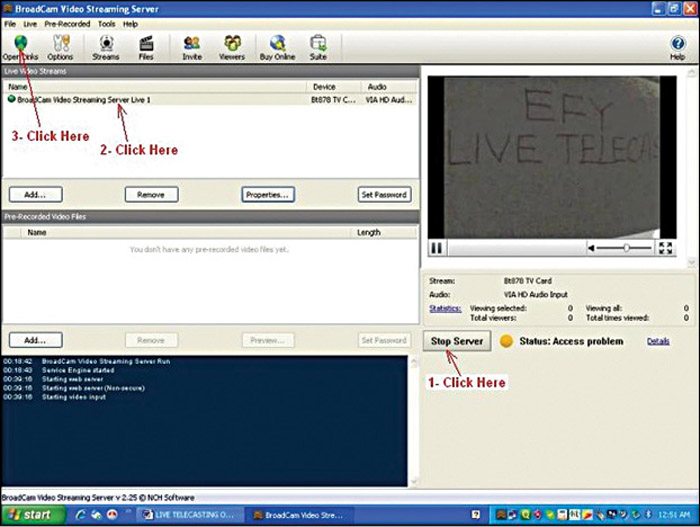
Task: Open the Options toolbar icon
Action: (x=60, y=46)
